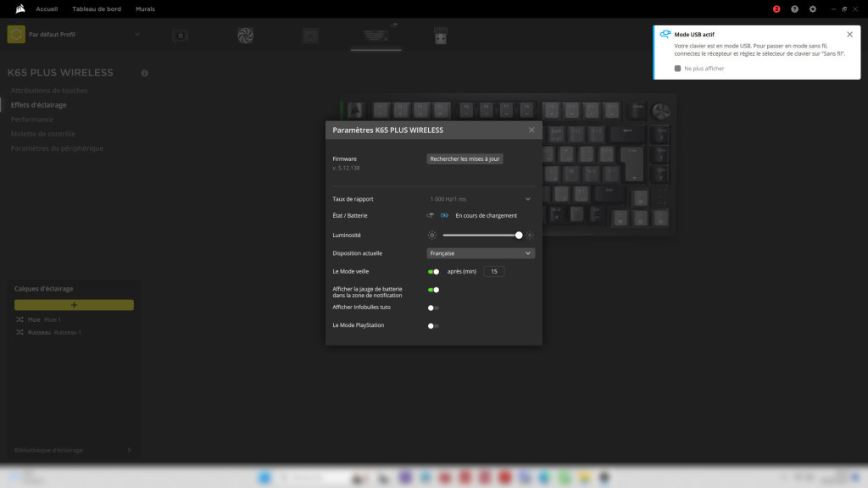Screen dimensions: 868x488
Task: Open the red notifications badge
Action: 776,8
